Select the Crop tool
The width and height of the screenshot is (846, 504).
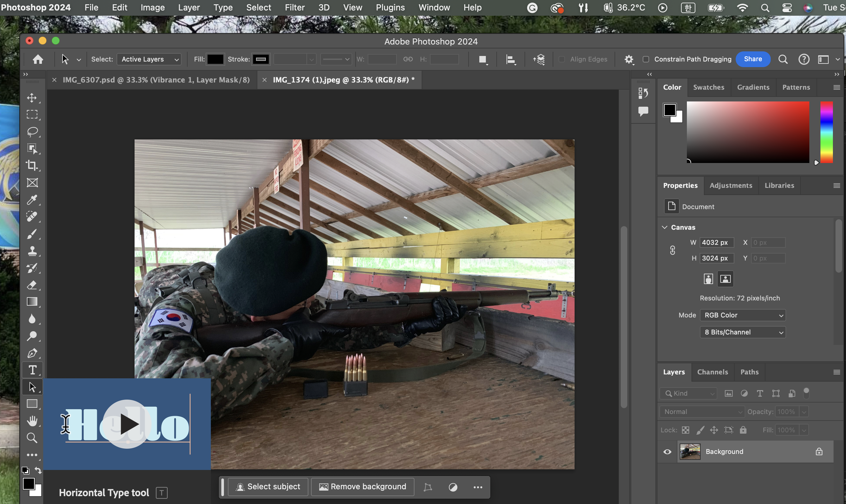coord(32,165)
